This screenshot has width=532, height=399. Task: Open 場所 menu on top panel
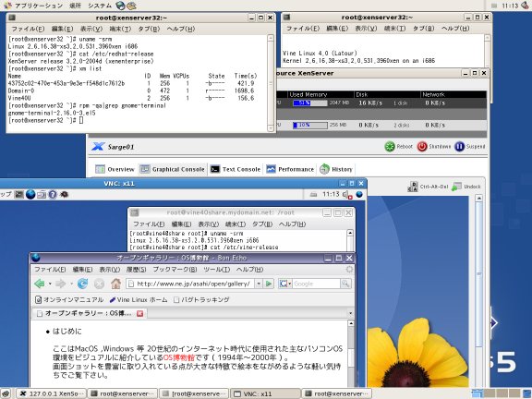click(x=75, y=6)
